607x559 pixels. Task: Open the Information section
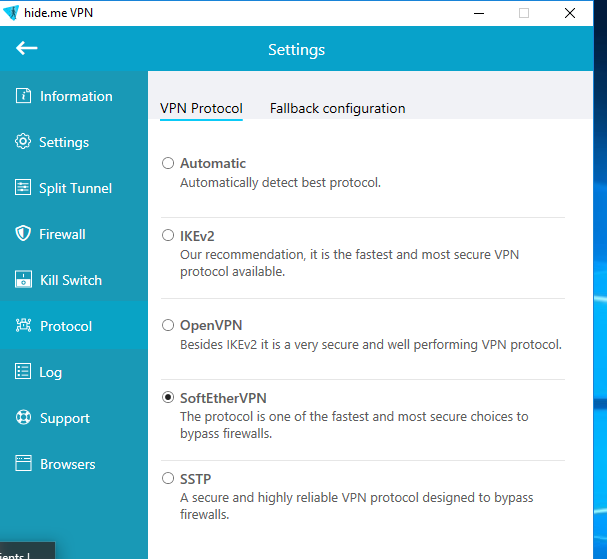74,96
